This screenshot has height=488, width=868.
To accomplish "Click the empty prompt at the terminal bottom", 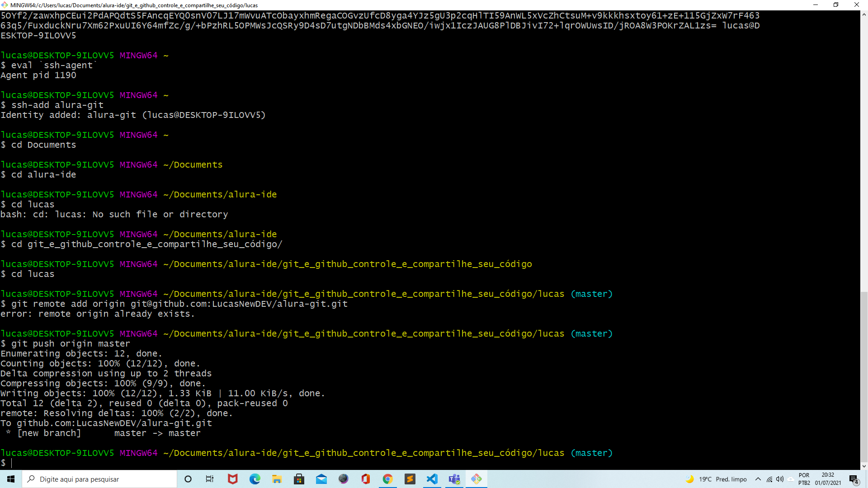I will (7, 463).
